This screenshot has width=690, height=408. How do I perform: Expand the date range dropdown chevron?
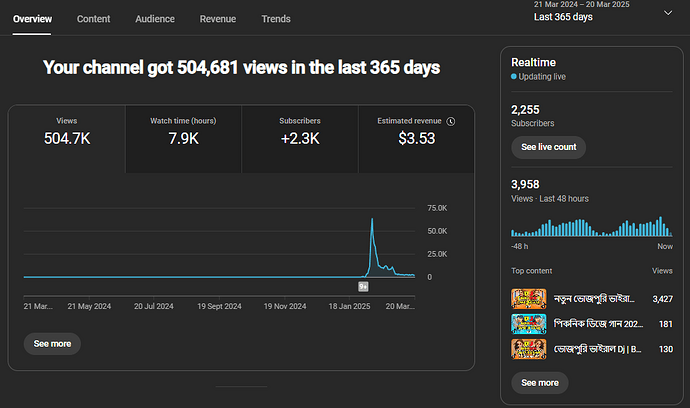coord(668,13)
